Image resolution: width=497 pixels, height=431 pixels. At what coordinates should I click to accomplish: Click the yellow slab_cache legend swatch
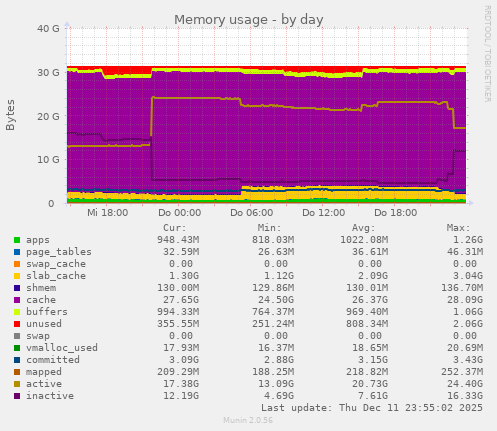tap(17, 276)
